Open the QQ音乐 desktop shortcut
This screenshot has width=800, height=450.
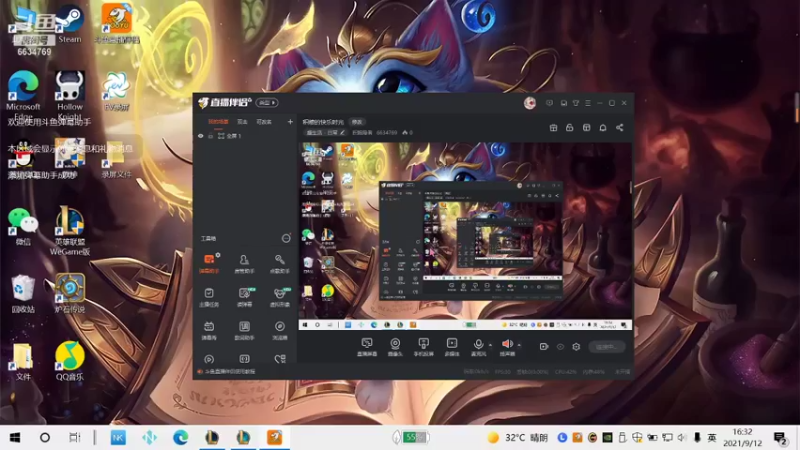tap(70, 361)
